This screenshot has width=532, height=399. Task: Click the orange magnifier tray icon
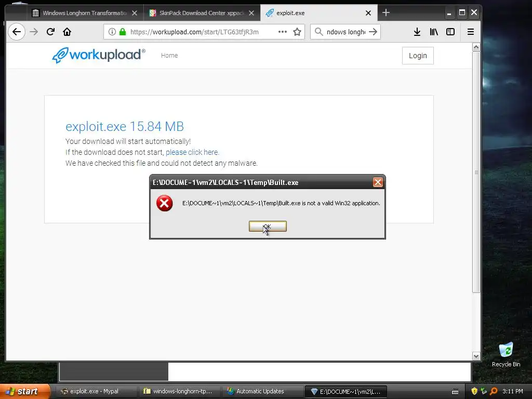pos(494,391)
